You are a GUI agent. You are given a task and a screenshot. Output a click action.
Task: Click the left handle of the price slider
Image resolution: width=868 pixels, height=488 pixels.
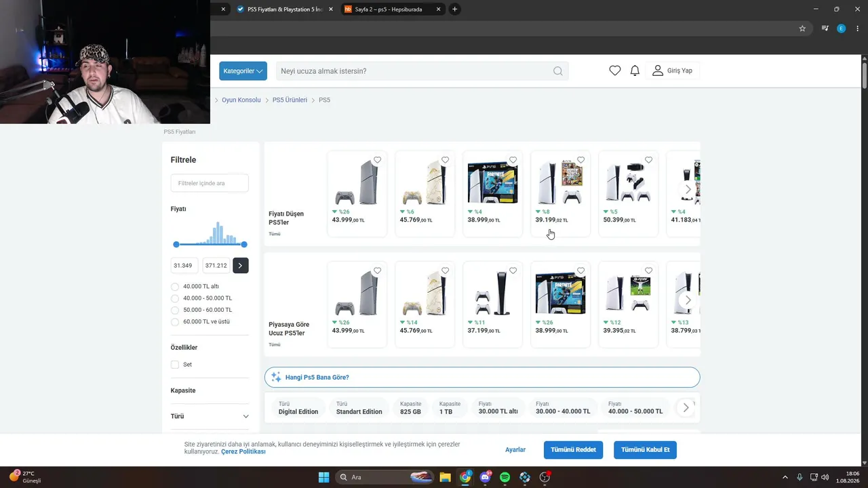[176, 244]
